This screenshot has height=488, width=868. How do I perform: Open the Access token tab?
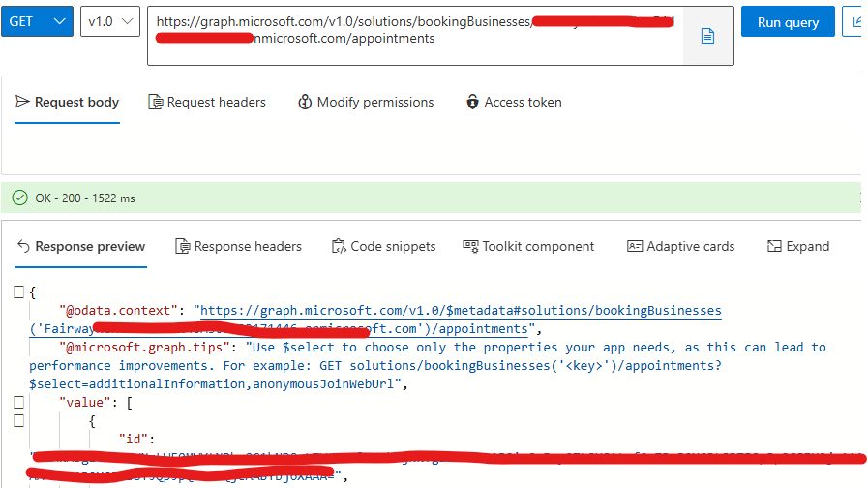[x=514, y=102]
